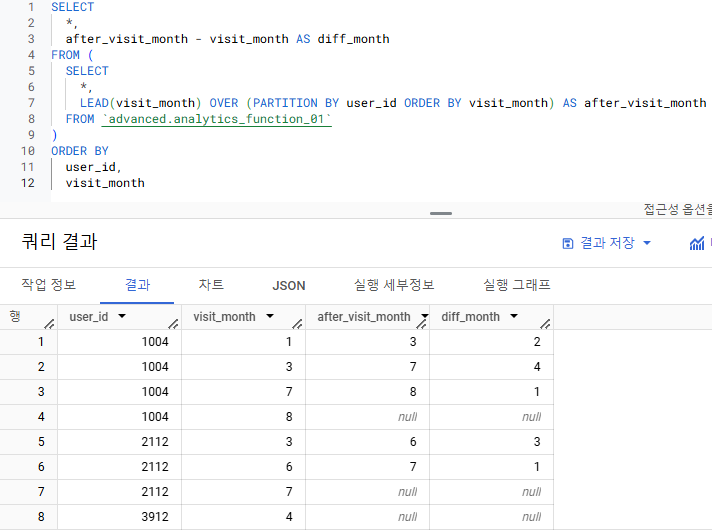Click column resize handle of visit_month
The width and height of the screenshot is (712, 531).
[297, 323]
